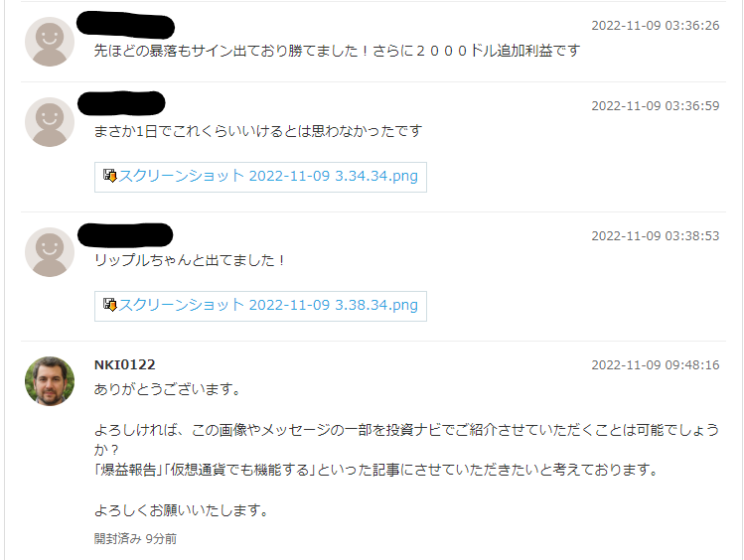The height and width of the screenshot is (560, 744).
Task: Click the redacted username above リップル message
Action: pyautogui.click(x=125, y=235)
